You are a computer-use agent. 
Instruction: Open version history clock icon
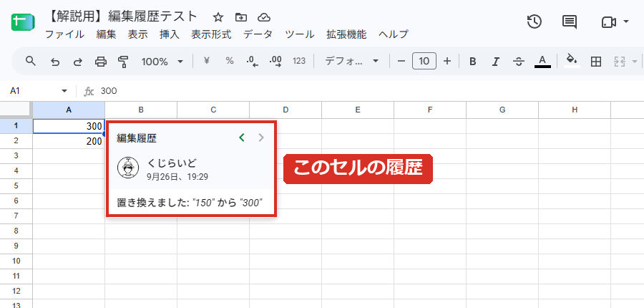(x=535, y=21)
